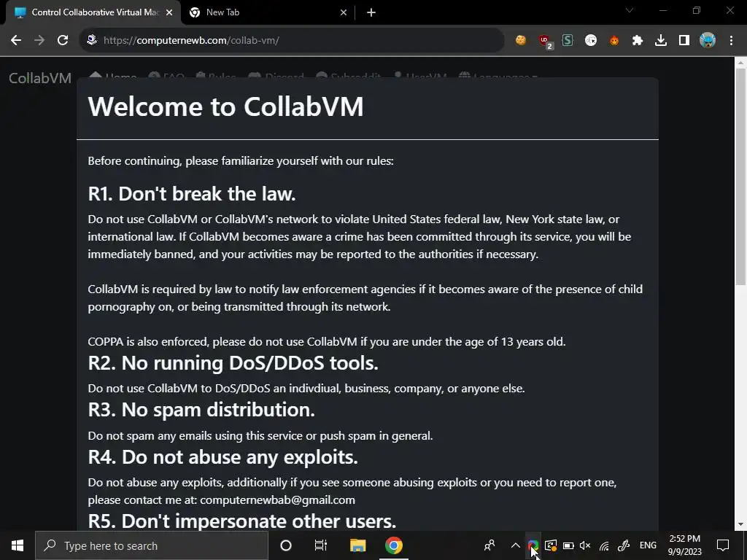Open the Chrome profile avatar
Viewport: 747px width, 560px height.
[x=708, y=41]
